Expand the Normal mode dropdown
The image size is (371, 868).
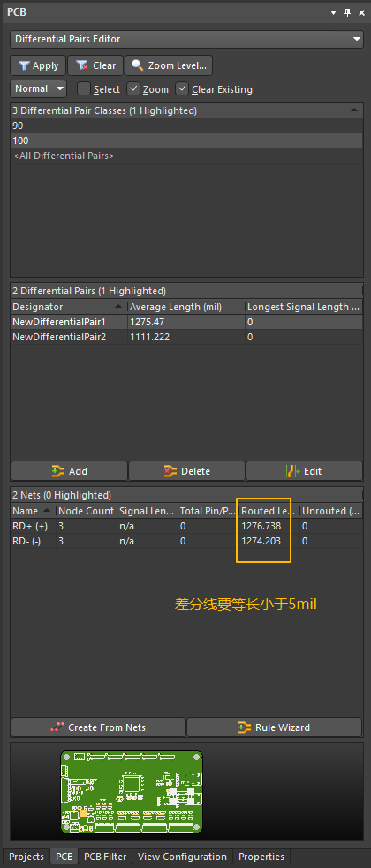tap(38, 88)
